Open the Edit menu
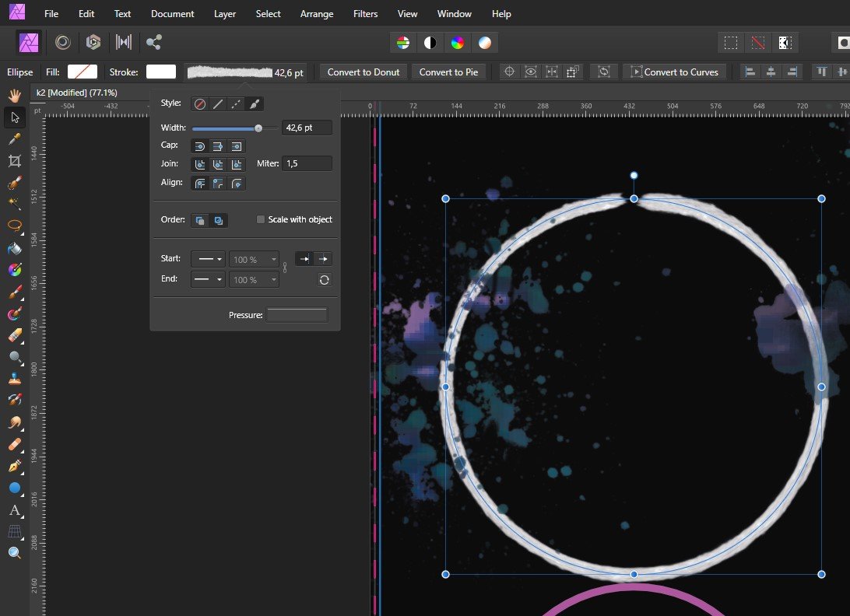Screen dimensions: 850x616 (86, 13)
